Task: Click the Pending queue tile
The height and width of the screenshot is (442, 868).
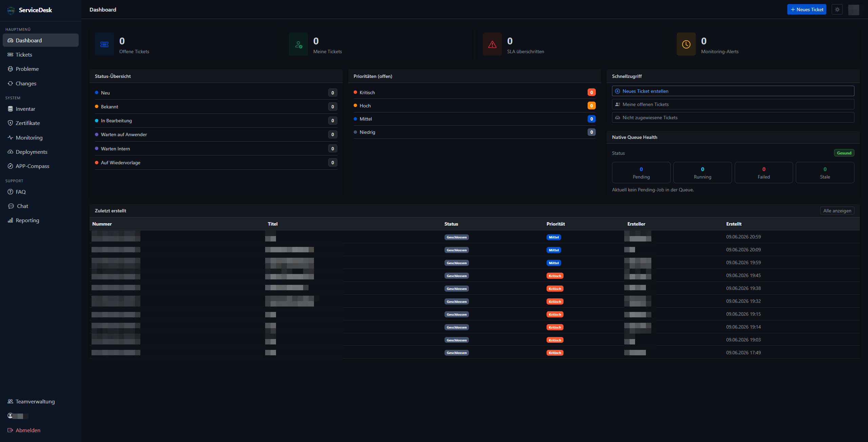Action: 641,173
